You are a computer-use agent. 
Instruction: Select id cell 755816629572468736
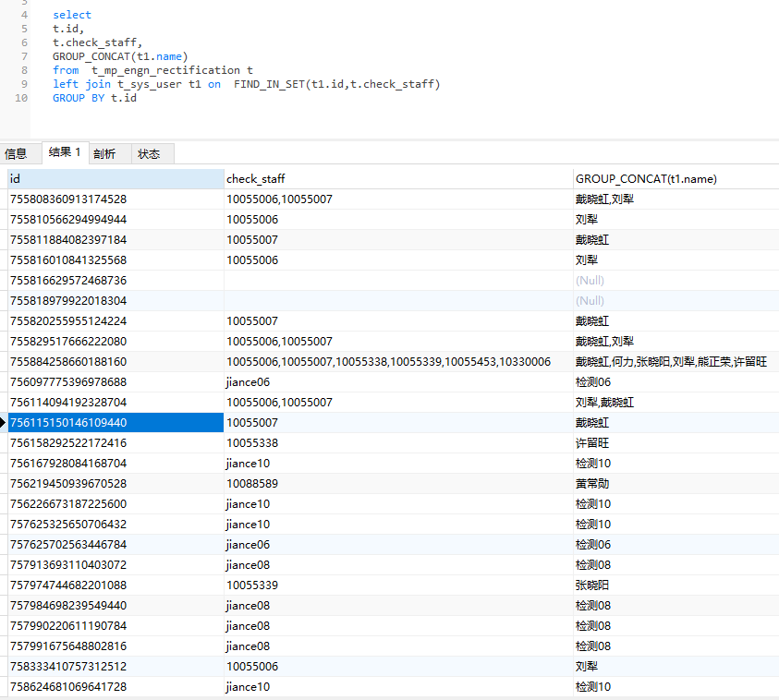[116, 281]
